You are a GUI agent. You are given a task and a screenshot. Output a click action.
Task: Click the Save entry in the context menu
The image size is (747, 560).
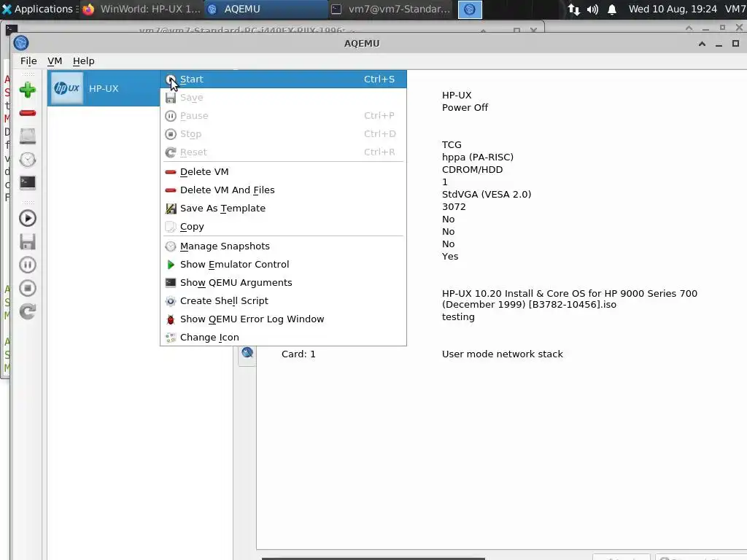point(284,98)
